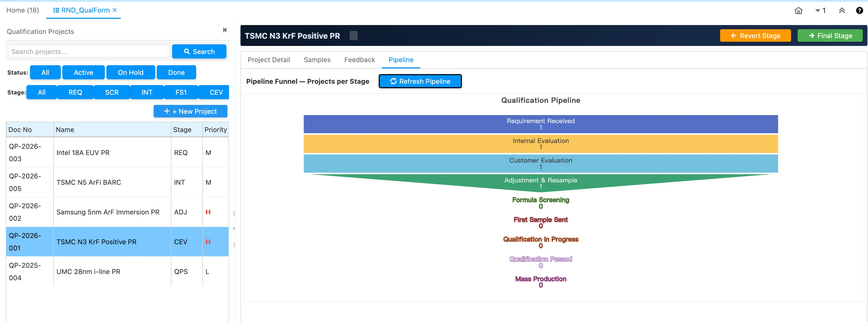Open the dropdown arrow next to 1
The image size is (868, 322).
[817, 10]
